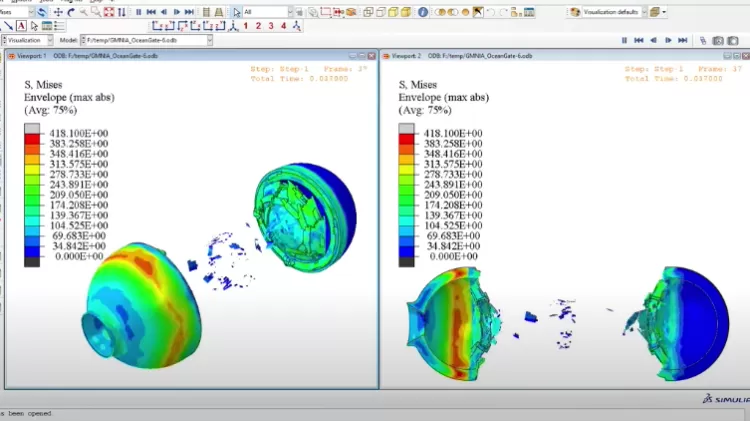750x421 pixels.
Task: Click the Cycle View Manipulation icon
Action: [x=121, y=12]
